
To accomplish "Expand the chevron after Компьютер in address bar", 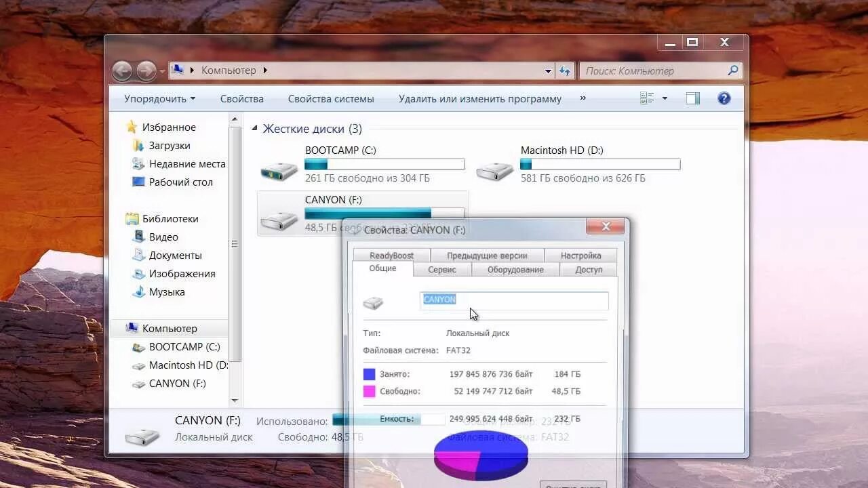I will [x=265, y=70].
